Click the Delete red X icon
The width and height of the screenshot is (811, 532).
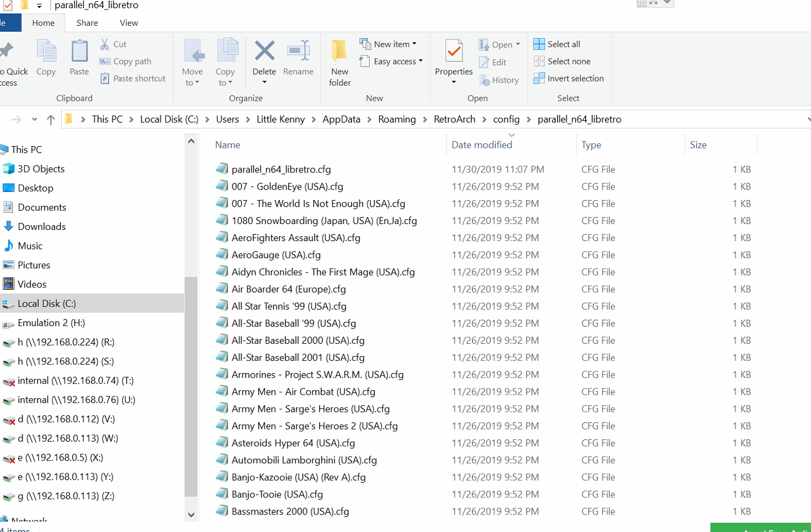pos(265,51)
